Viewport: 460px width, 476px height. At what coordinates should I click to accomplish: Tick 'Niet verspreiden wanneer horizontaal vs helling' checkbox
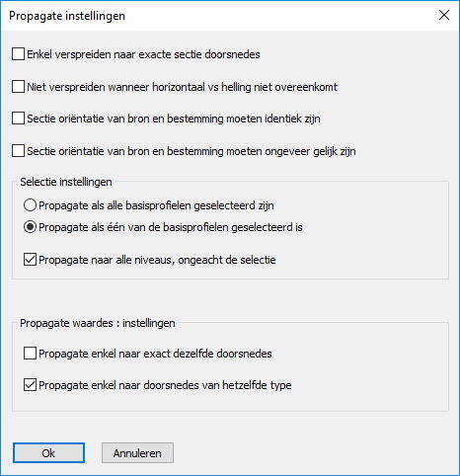pyautogui.click(x=18, y=87)
